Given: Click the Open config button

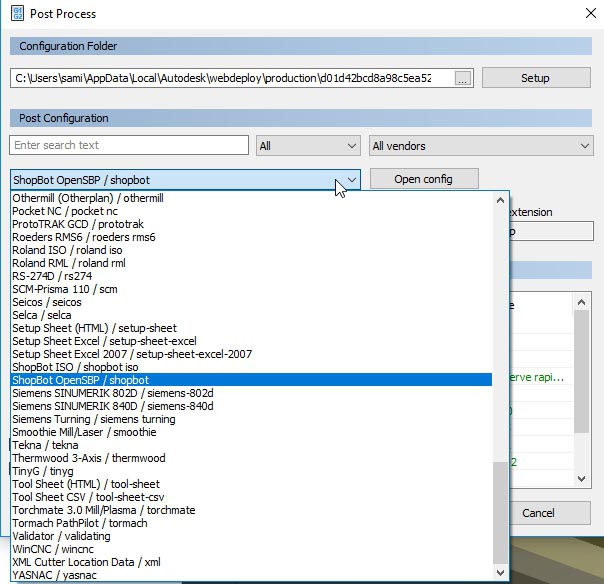Looking at the screenshot, I should (x=424, y=179).
